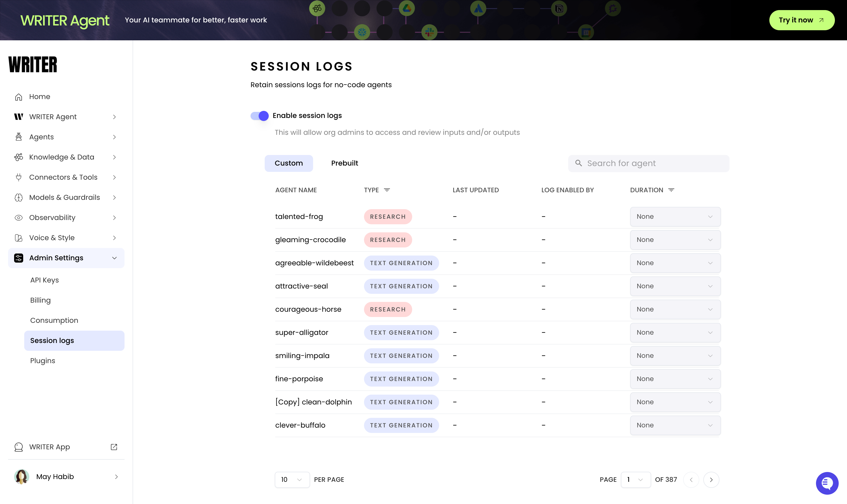Click the Connectors & Tools icon
Image resolution: width=847 pixels, height=504 pixels.
tap(19, 177)
